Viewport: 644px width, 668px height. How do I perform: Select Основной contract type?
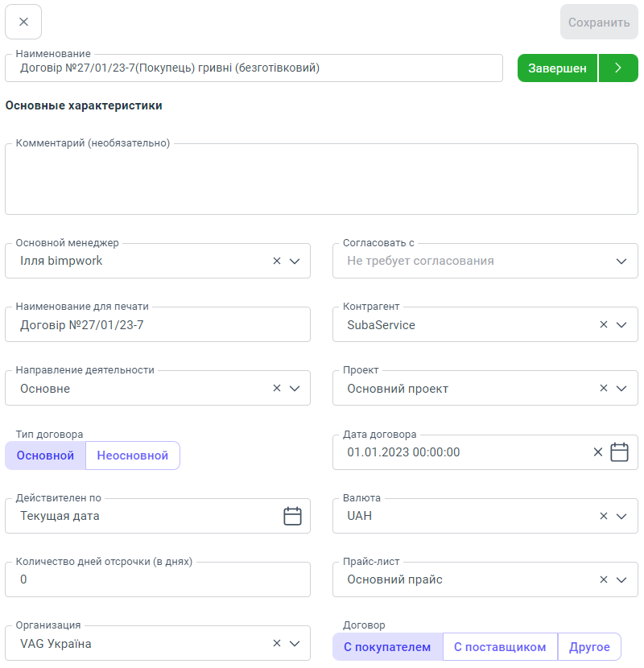45,456
